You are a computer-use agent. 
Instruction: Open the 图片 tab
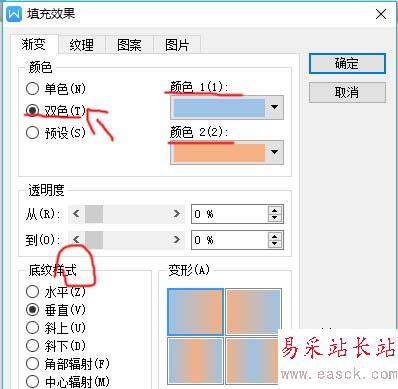177,45
